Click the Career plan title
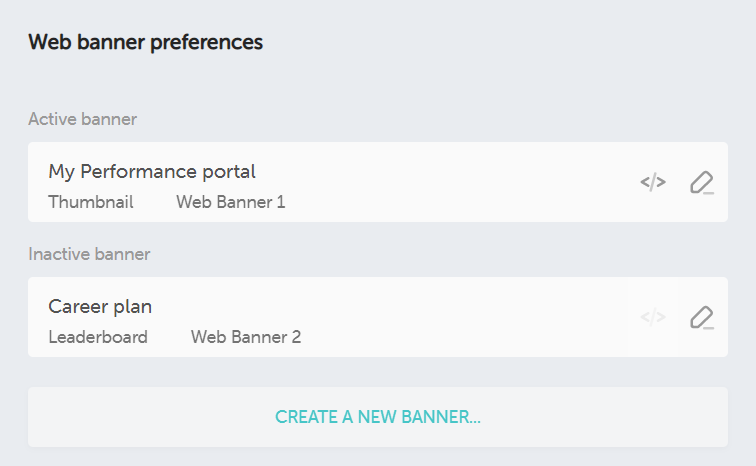The height and width of the screenshot is (466, 756). click(100, 306)
